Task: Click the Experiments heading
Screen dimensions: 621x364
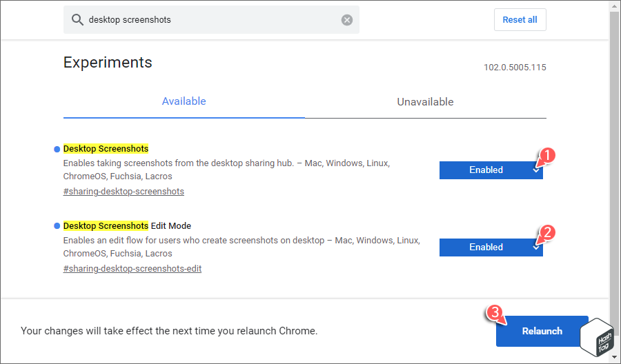Action: point(108,63)
